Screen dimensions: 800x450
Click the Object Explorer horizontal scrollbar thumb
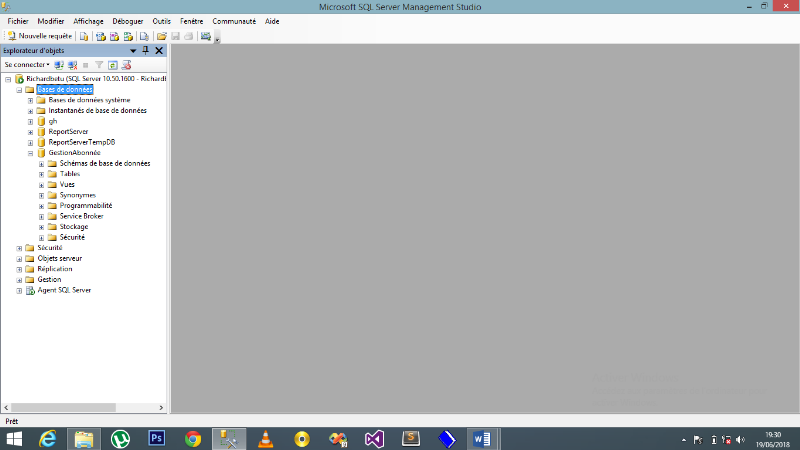[x=63, y=408]
